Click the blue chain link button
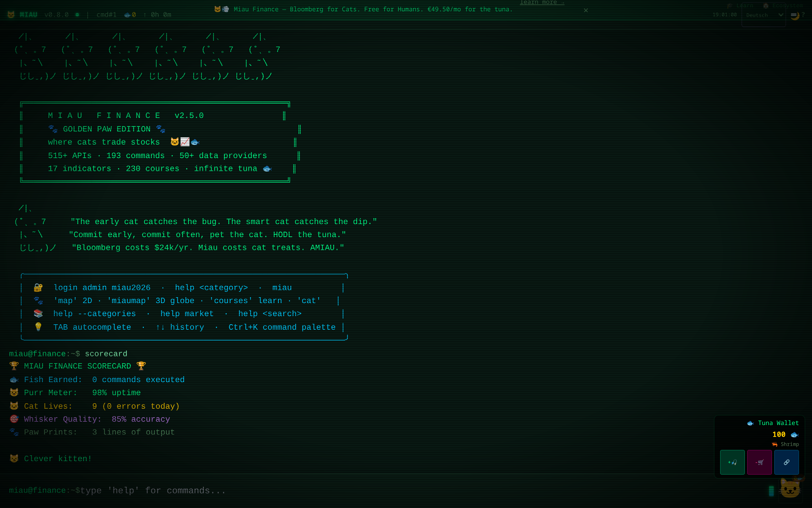812x508 pixels. click(787, 462)
